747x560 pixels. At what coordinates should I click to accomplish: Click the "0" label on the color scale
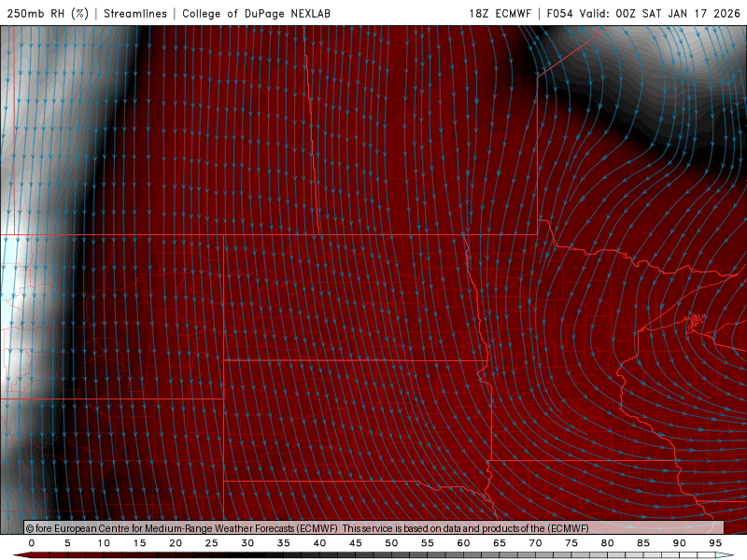[x=32, y=543]
